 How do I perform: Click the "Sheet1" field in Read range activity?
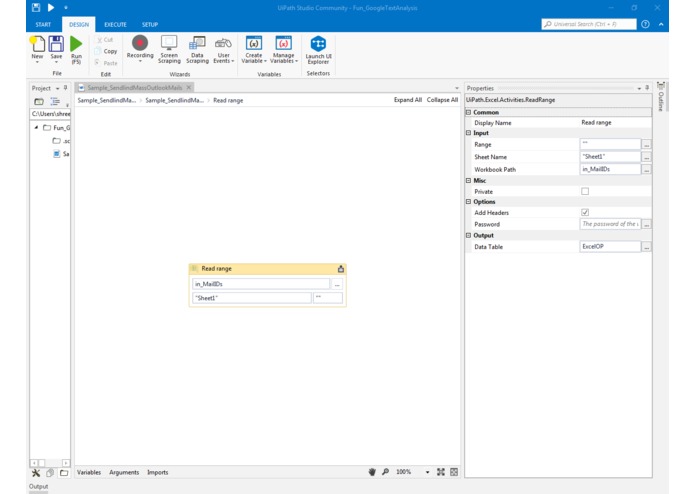pyautogui.click(x=251, y=298)
